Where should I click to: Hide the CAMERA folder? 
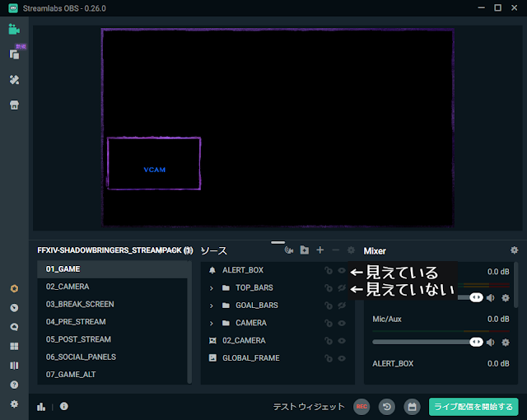342,323
